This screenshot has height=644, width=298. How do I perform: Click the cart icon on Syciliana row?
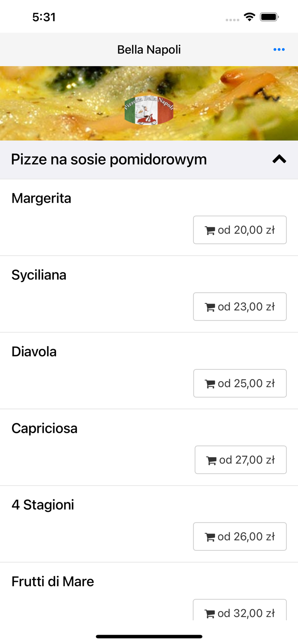click(x=210, y=307)
